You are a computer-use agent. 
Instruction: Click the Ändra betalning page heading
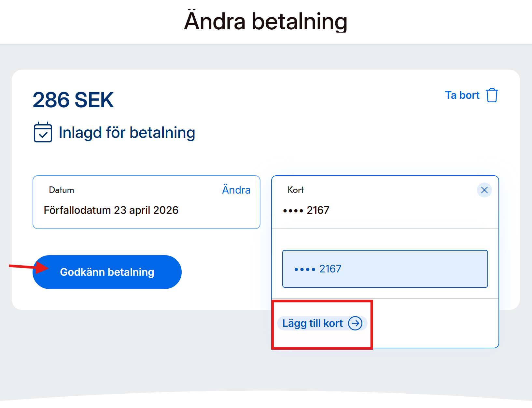pyautogui.click(x=266, y=22)
